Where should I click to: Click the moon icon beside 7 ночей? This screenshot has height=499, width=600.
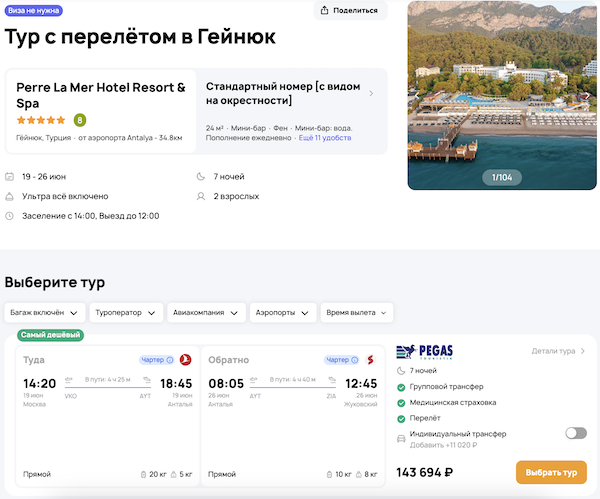[201, 177]
